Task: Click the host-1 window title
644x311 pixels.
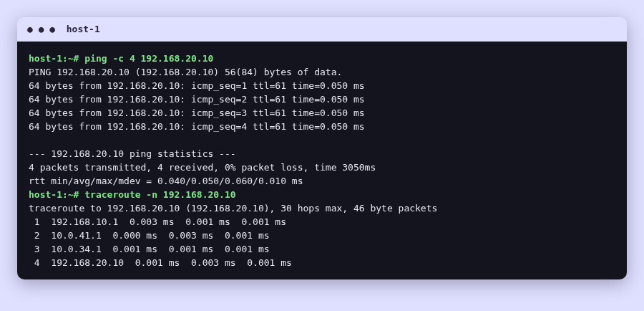Action: tap(83, 29)
